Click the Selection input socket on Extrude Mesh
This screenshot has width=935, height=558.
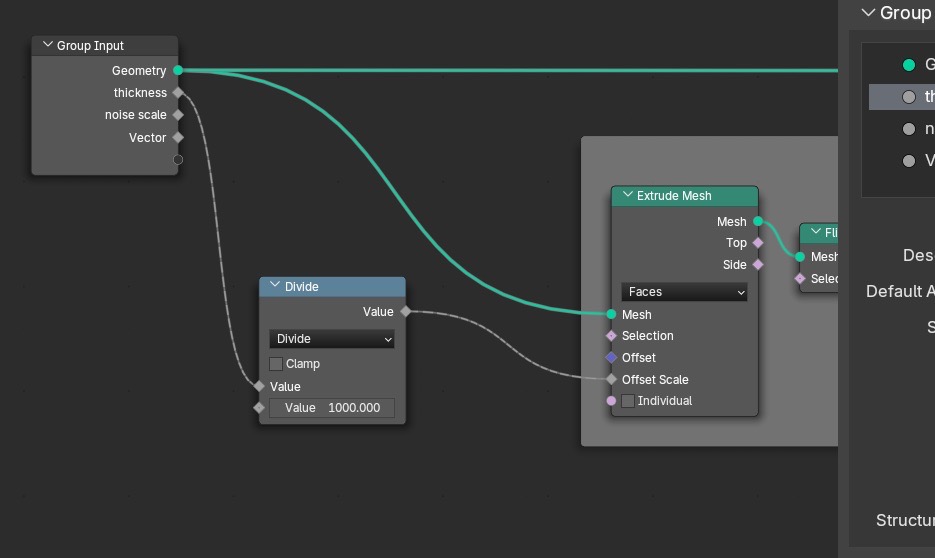[611, 336]
